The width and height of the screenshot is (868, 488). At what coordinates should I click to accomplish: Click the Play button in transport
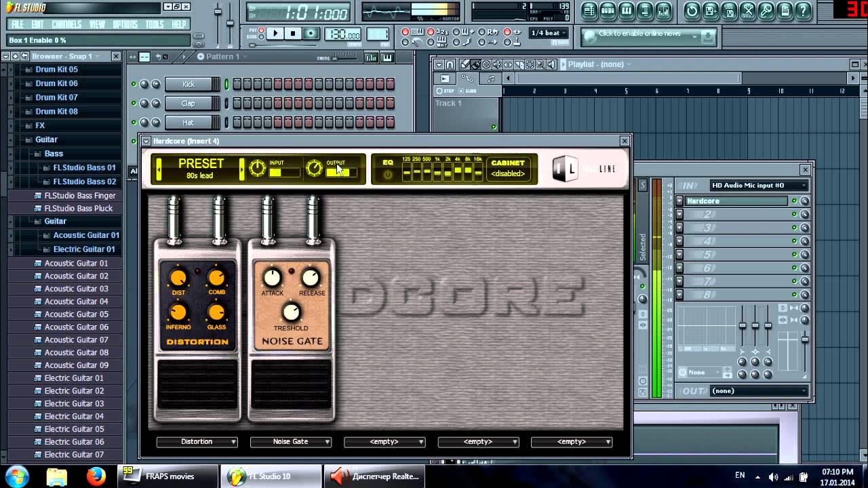pyautogui.click(x=275, y=33)
